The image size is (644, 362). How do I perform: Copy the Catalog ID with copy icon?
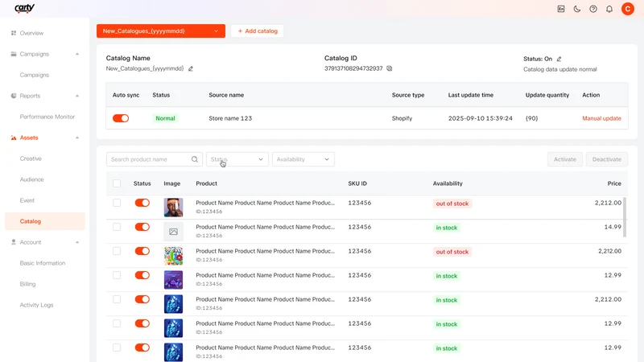(x=390, y=68)
